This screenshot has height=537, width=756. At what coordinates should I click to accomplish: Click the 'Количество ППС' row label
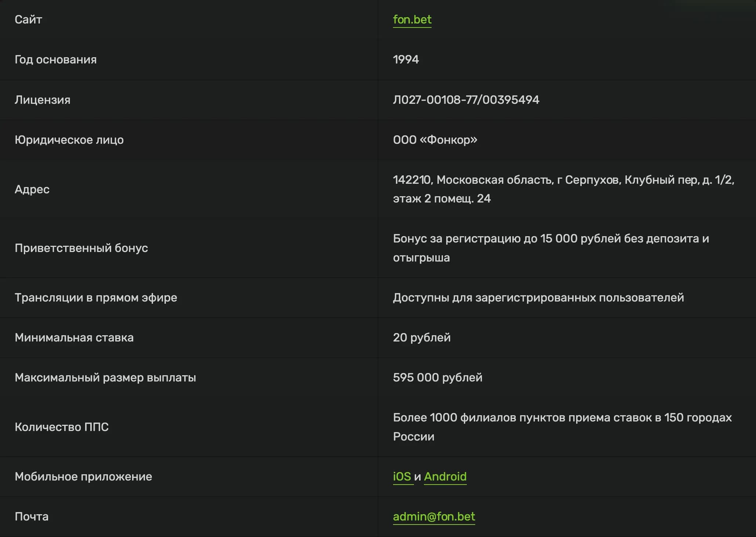pos(62,427)
